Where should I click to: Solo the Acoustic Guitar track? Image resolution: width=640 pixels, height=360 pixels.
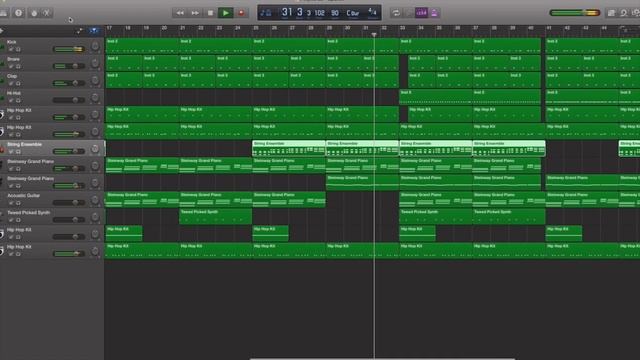point(18,203)
